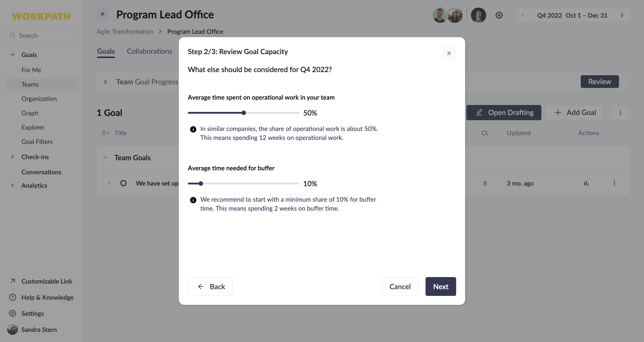
Task: Expand the Analytics sidebar section
Action: pos(13,185)
